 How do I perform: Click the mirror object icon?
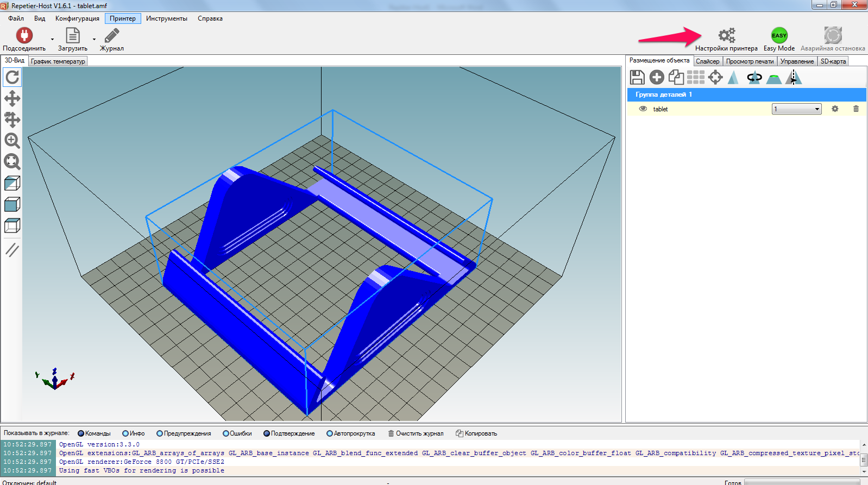pyautogui.click(x=793, y=78)
